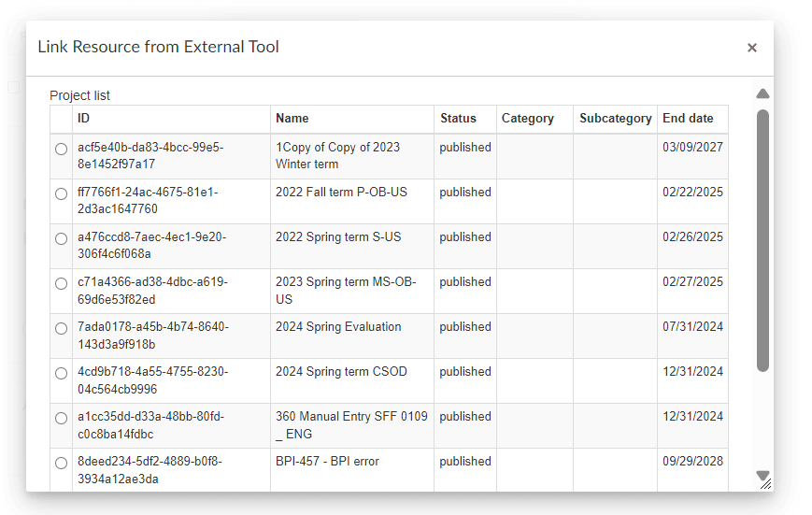This screenshot has height=515, width=812.
Task: Click ID a476ccd8-7aec-4ec1-9e20-306f4c6f068a
Action: [151, 245]
